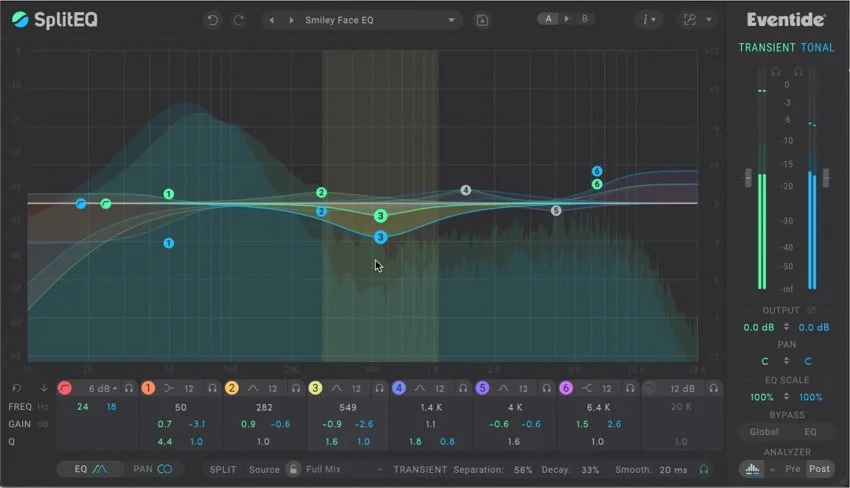Toggle the EQ bypass button
The image size is (850, 488).
[810, 432]
